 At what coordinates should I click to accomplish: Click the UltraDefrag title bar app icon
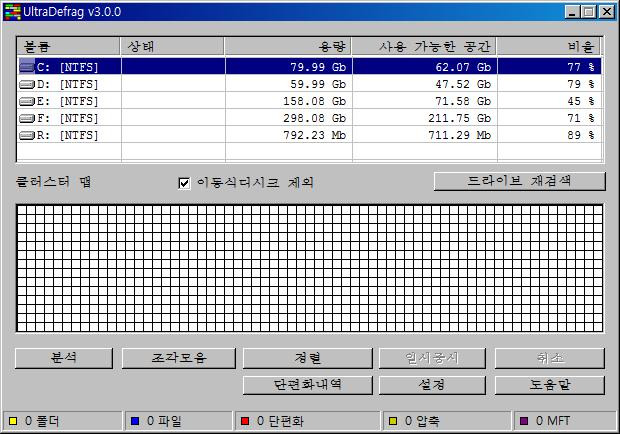12,12
